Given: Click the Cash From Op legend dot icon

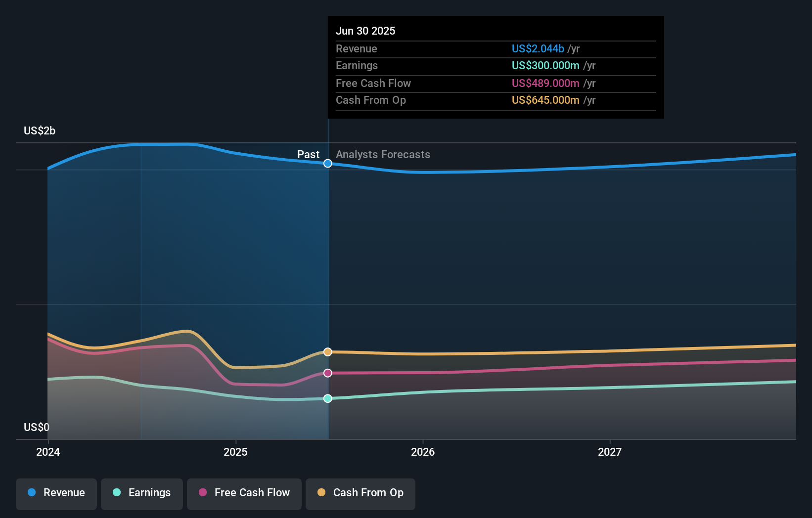Looking at the screenshot, I should [321, 493].
